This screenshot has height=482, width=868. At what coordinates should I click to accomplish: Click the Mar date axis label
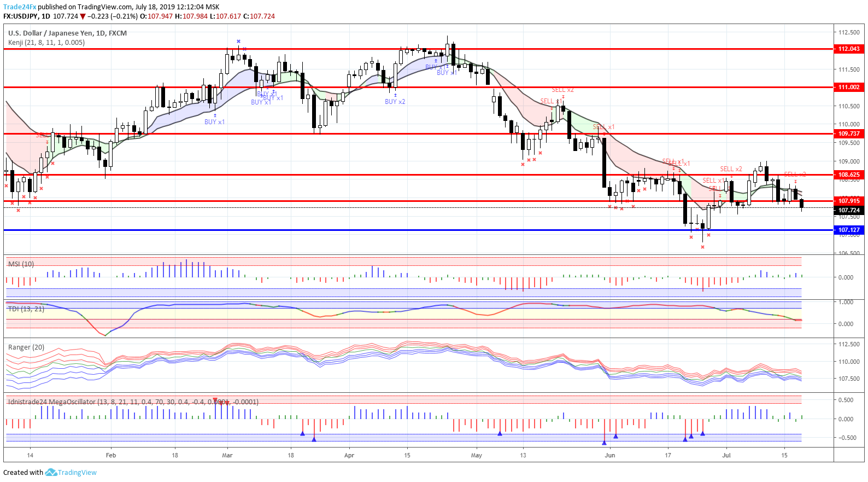(x=227, y=455)
